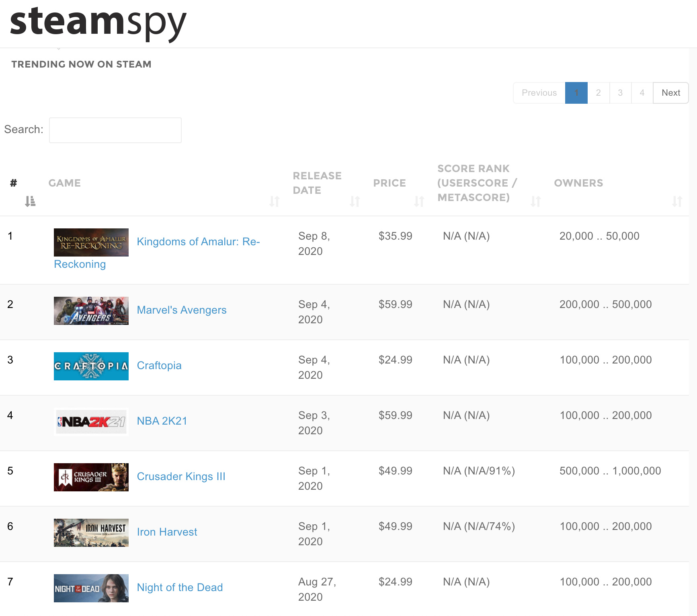The width and height of the screenshot is (697, 616).
Task: Sort by Release Date arrows
Action: (x=355, y=201)
